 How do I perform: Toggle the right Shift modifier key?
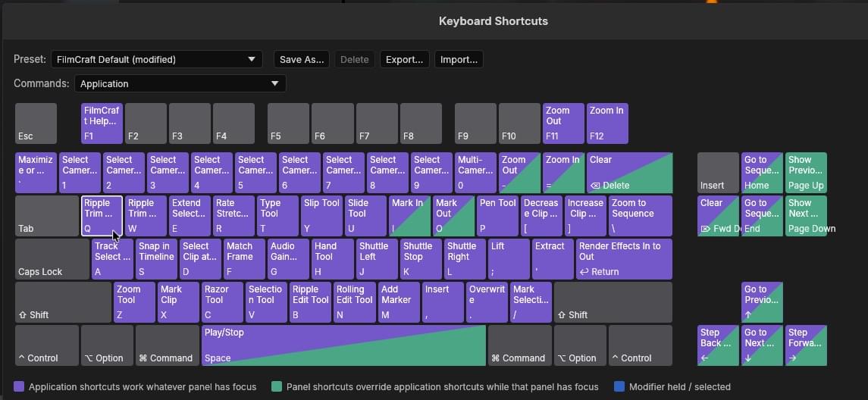(x=613, y=302)
